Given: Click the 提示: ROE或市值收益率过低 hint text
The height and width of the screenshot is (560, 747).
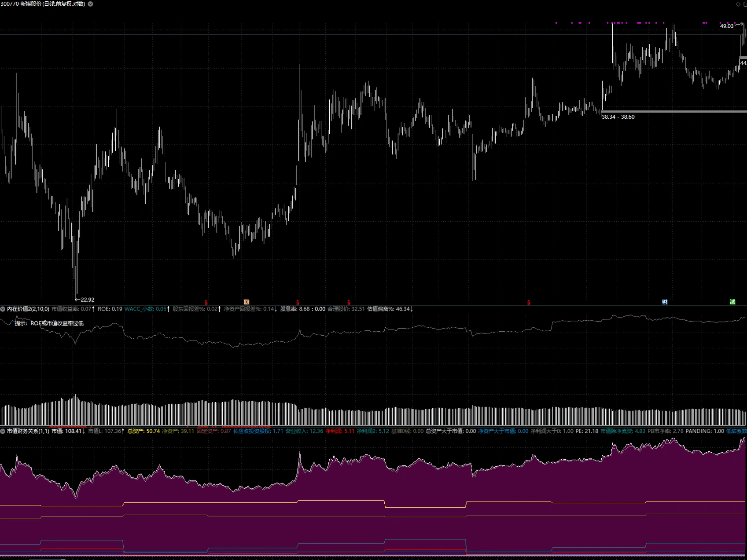Looking at the screenshot, I should coord(49,323).
